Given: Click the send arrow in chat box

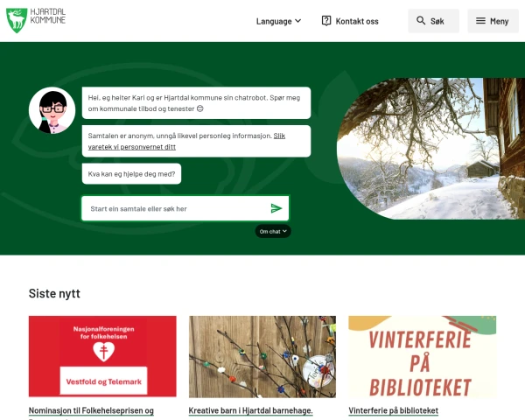Looking at the screenshot, I should [x=276, y=208].
